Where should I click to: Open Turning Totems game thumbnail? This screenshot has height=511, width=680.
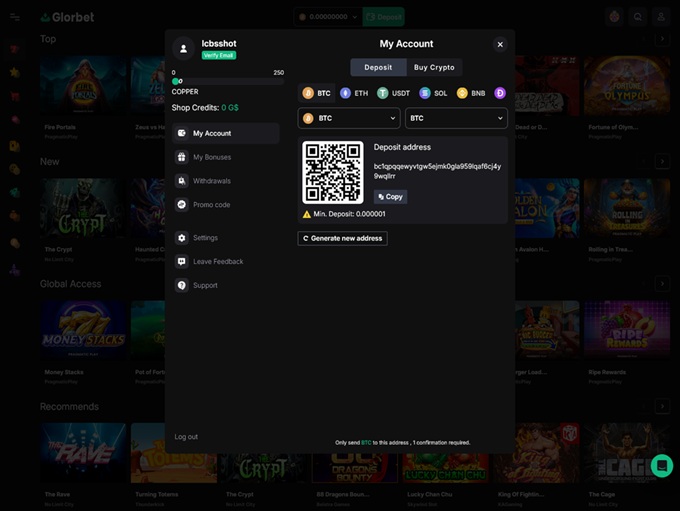[x=173, y=453]
